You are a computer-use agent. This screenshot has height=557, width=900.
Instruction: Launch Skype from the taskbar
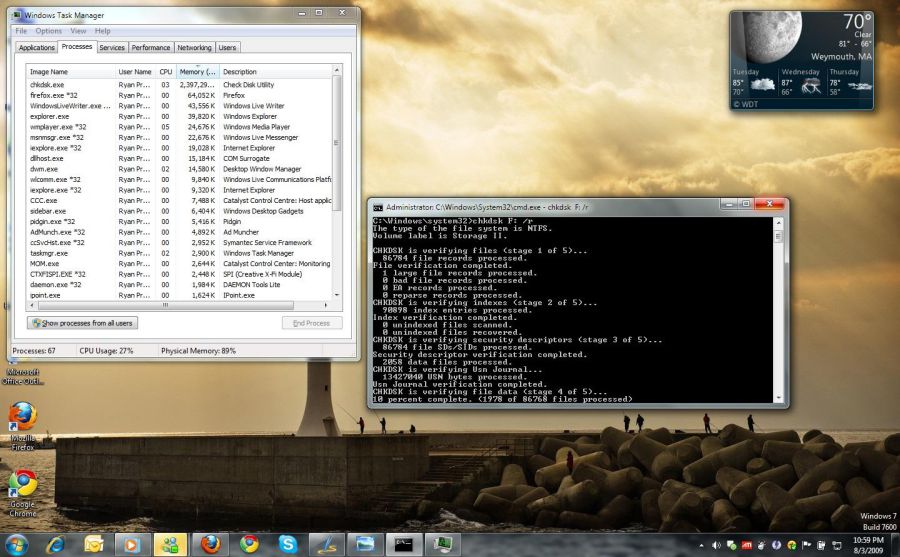click(288, 544)
